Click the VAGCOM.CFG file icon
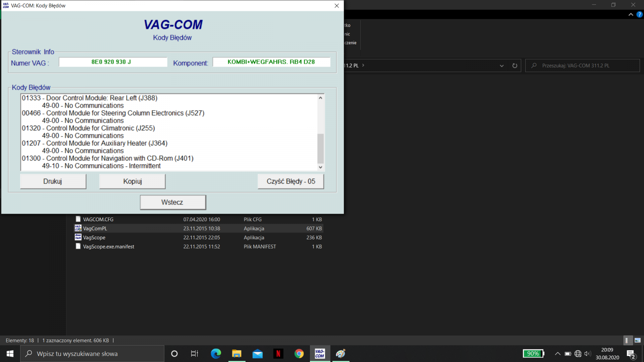 coord(78,219)
